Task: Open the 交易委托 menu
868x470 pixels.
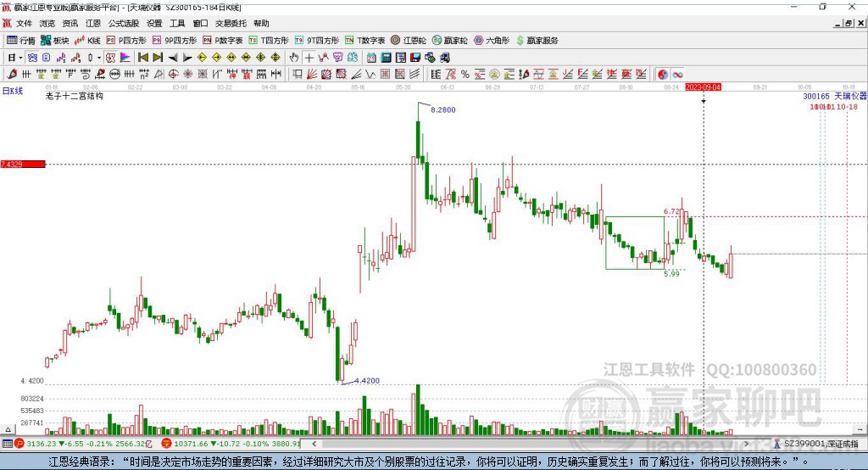Action: (231, 23)
